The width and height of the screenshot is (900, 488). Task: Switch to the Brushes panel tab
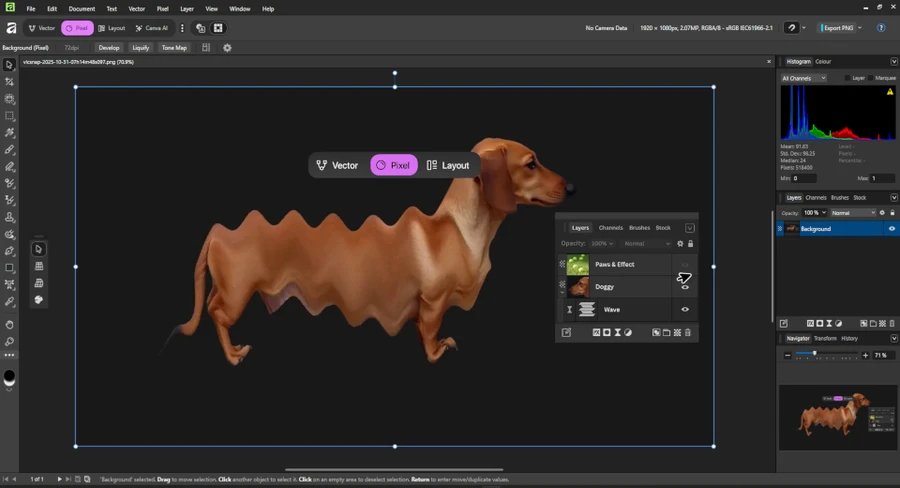[x=840, y=197]
